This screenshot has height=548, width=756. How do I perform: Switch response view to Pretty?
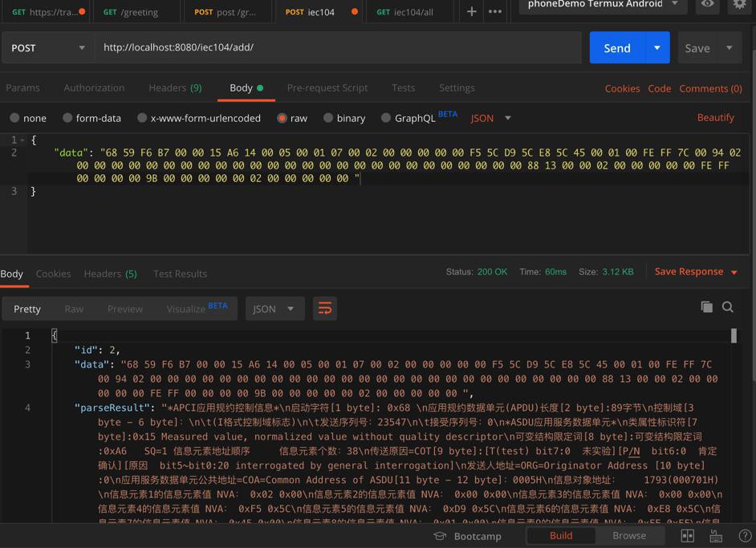(x=27, y=309)
